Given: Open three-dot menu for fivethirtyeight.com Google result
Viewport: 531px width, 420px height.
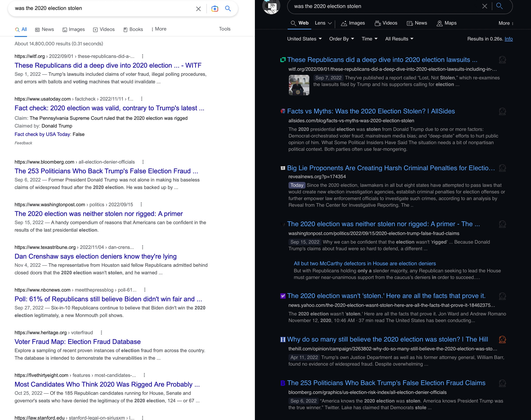Looking at the screenshot, I should tap(144, 375).
